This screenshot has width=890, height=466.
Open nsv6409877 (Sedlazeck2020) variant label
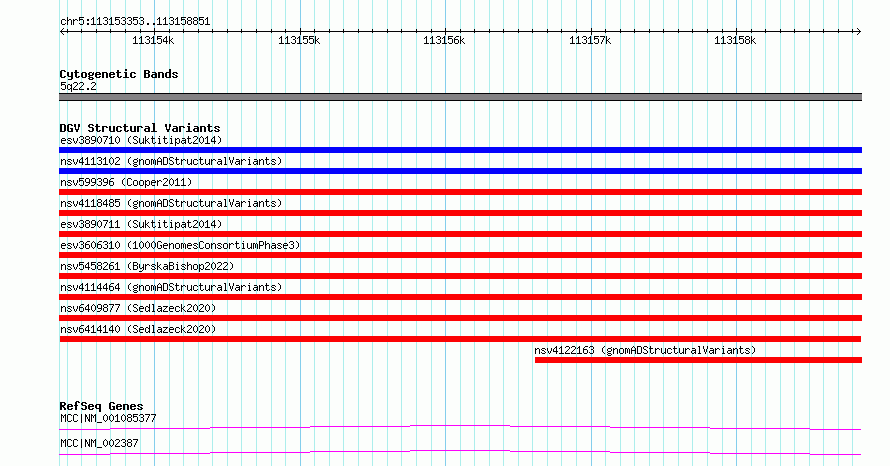point(138,308)
